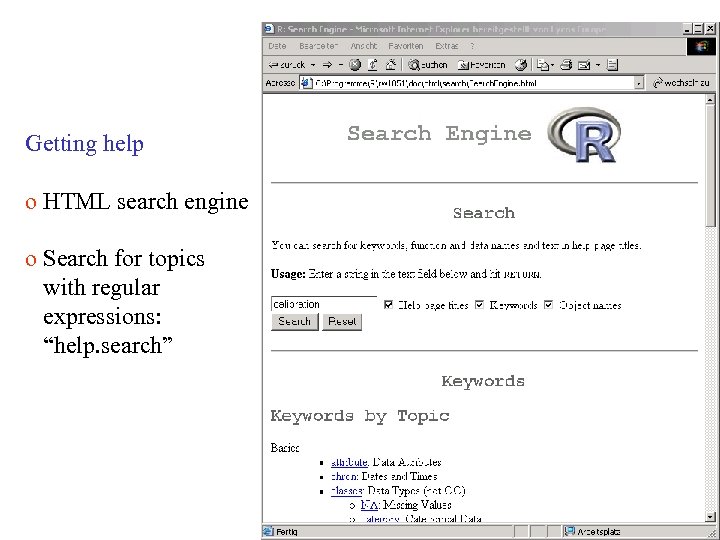Click the Edit toolbar icon
The image size is (720, 540).
(584, 65)
